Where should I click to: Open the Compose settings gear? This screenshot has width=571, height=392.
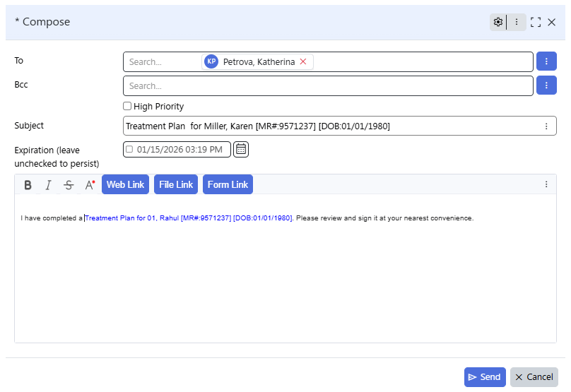click(498, 22)
